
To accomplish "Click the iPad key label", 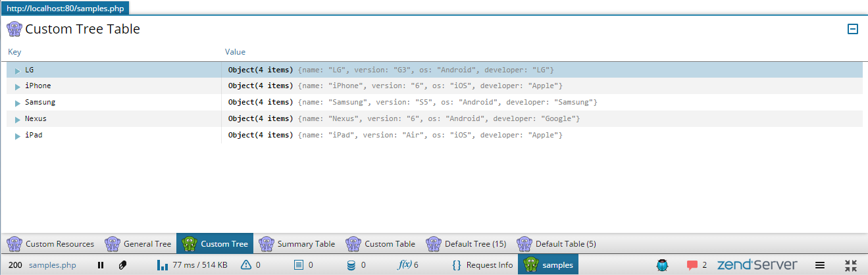I will tap(34, 136).
